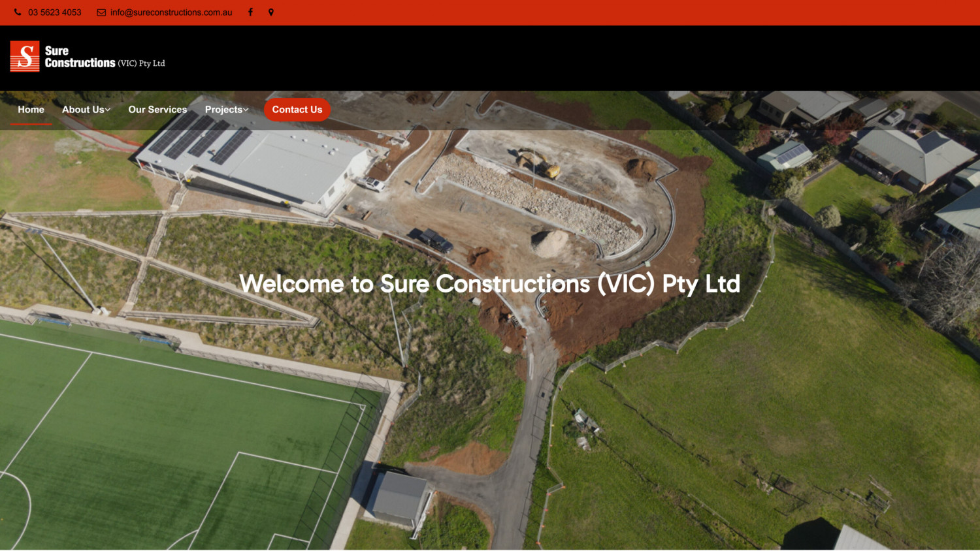Click the Welcome to Sure Constructions heading
The image size is (980, 551).
(x=490, y=284)
